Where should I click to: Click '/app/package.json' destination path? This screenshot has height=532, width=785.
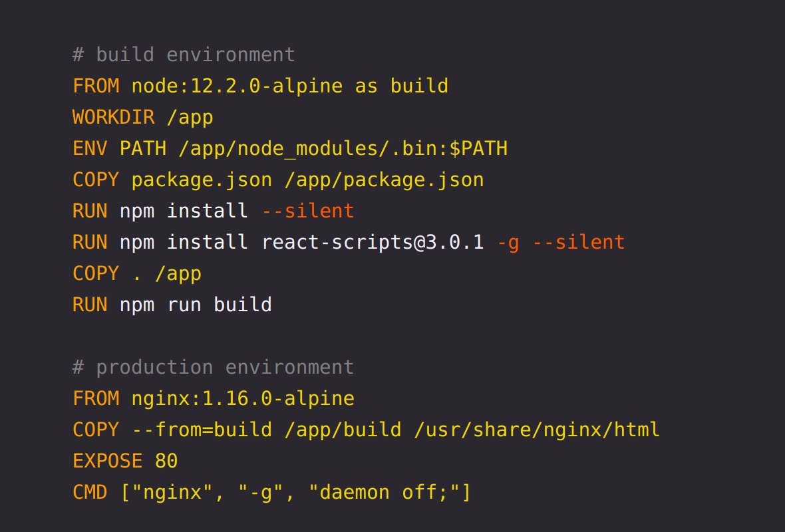[x=384, y=180]
